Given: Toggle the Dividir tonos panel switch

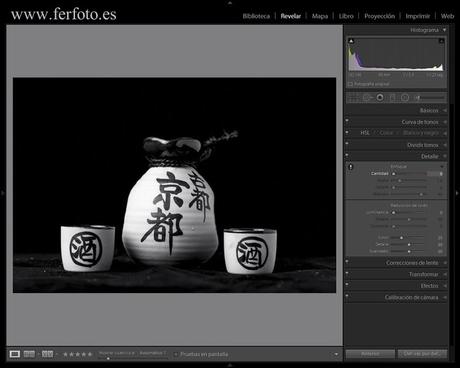Looking at the screenshot, I should click(x=347, y=143).
